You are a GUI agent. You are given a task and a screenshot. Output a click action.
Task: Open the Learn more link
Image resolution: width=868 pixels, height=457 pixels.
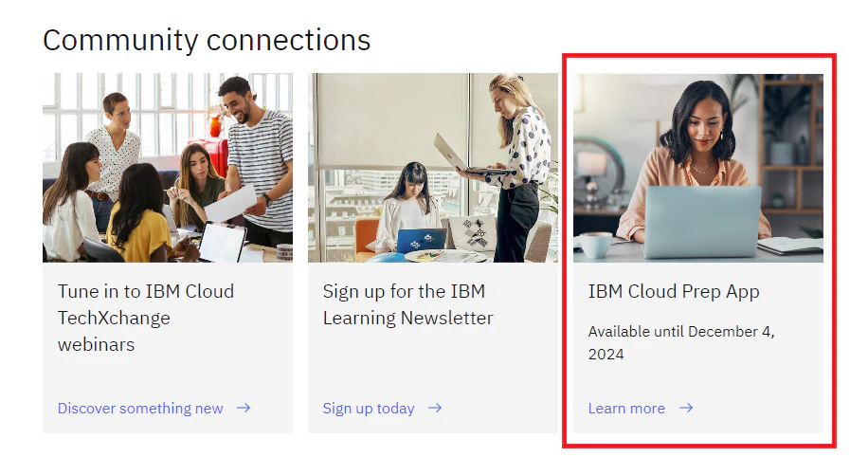point(626,409)
